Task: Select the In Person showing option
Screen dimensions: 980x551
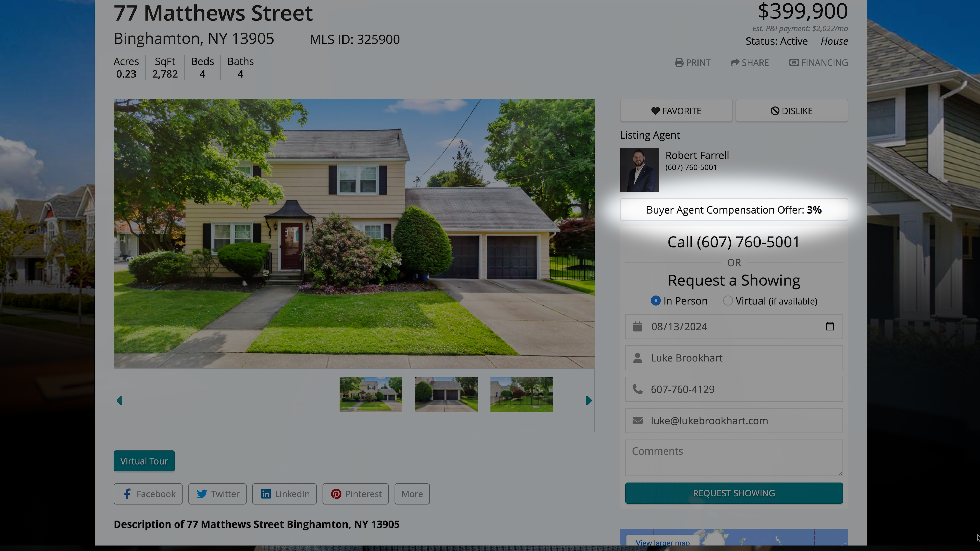Action: pyautogui.click(x=655, y=300)
